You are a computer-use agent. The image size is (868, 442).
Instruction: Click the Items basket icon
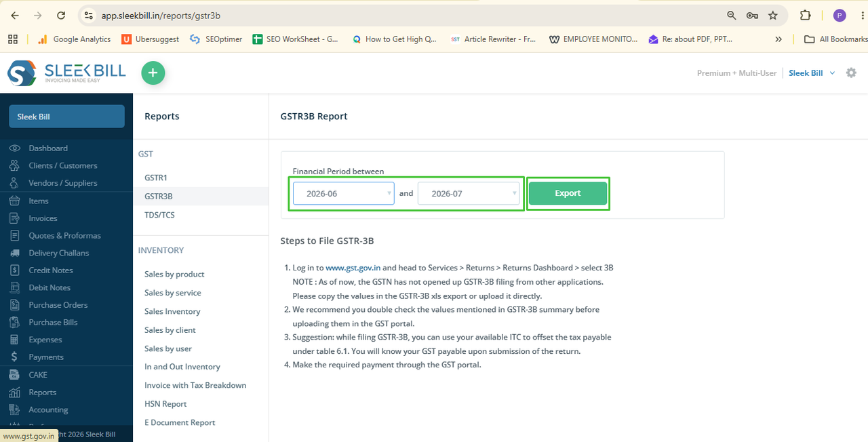tap(14, 201)
